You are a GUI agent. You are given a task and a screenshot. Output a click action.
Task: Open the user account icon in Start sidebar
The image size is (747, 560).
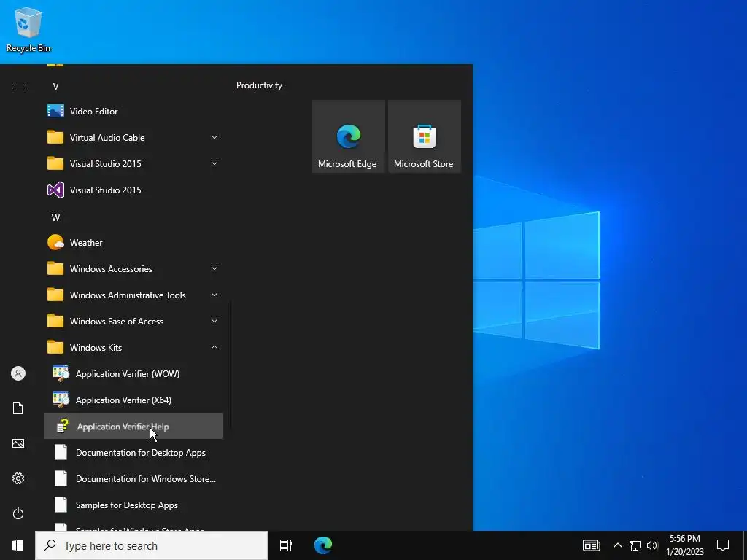click(x=18, y=373)
